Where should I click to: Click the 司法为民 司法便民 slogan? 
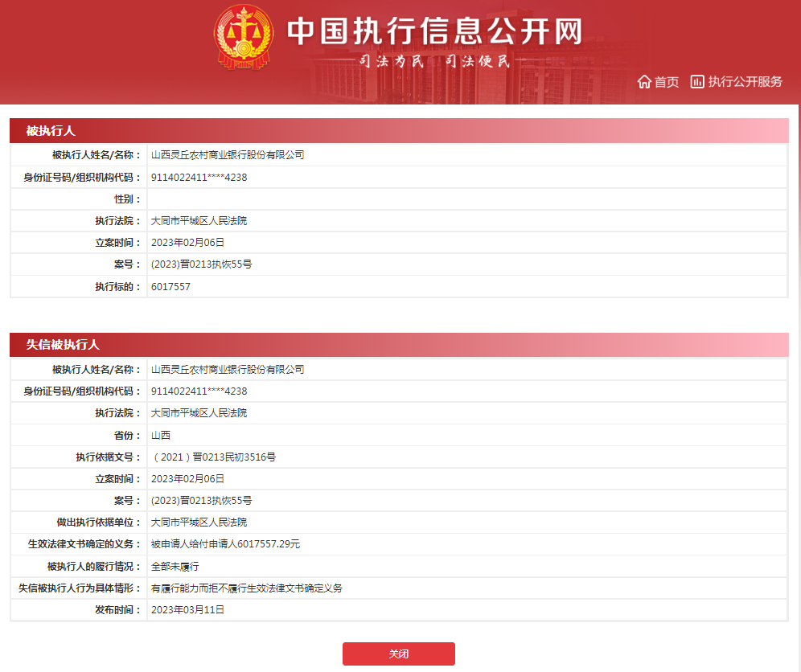point(435,61)
